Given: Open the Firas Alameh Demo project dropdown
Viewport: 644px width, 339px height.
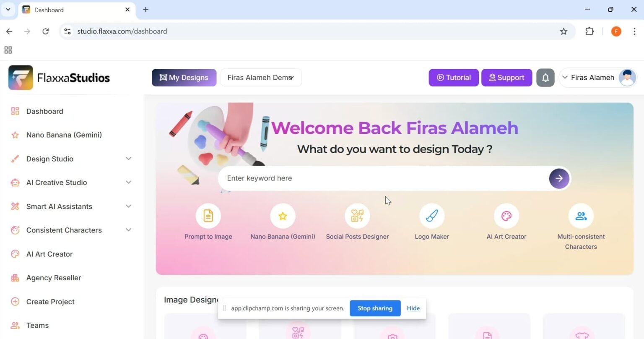Looking at the screenshot, I should (x=261, y=78).
